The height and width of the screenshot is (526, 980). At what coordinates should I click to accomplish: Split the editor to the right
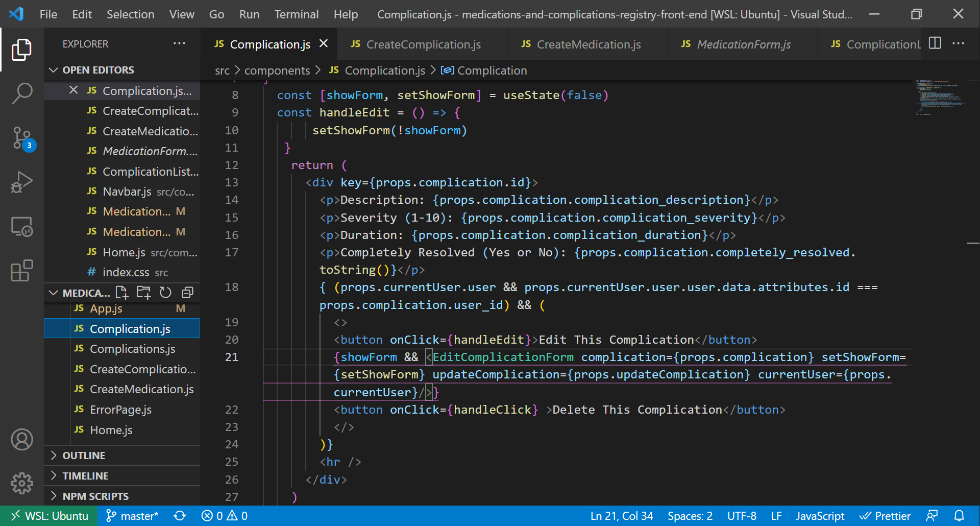click(935, 43)
